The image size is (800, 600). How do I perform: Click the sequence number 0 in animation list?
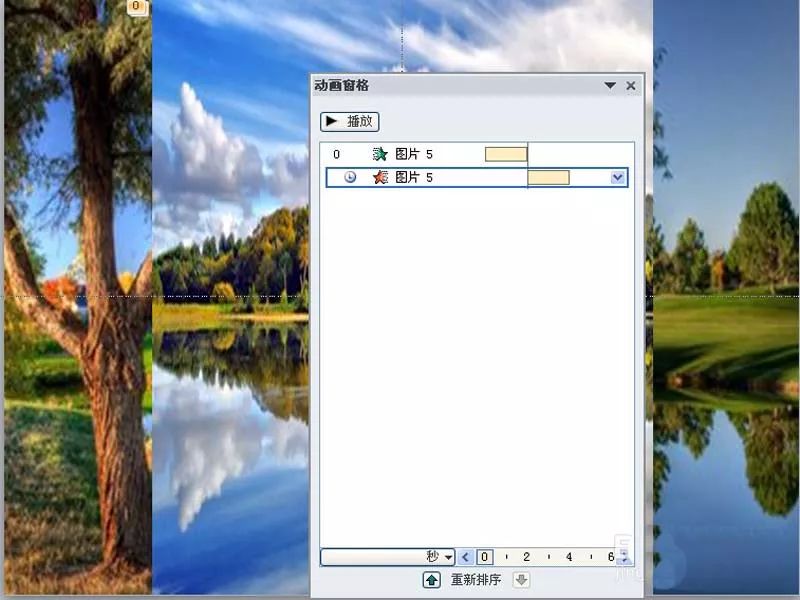pyautogui.click(x=336, y=154)
